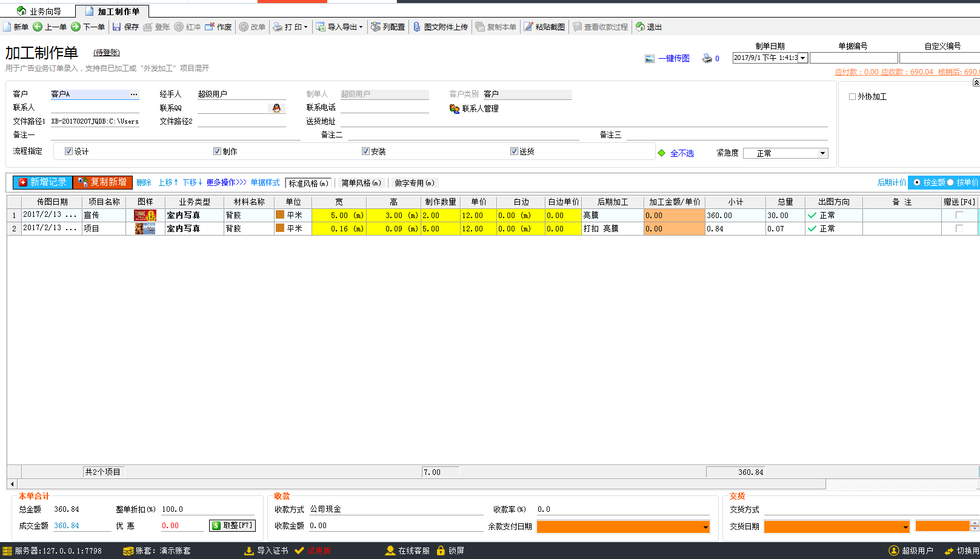Screen dimensions: 980x559
Task: Open 图文附件上传 attachment upload
Action: point(441,27)
